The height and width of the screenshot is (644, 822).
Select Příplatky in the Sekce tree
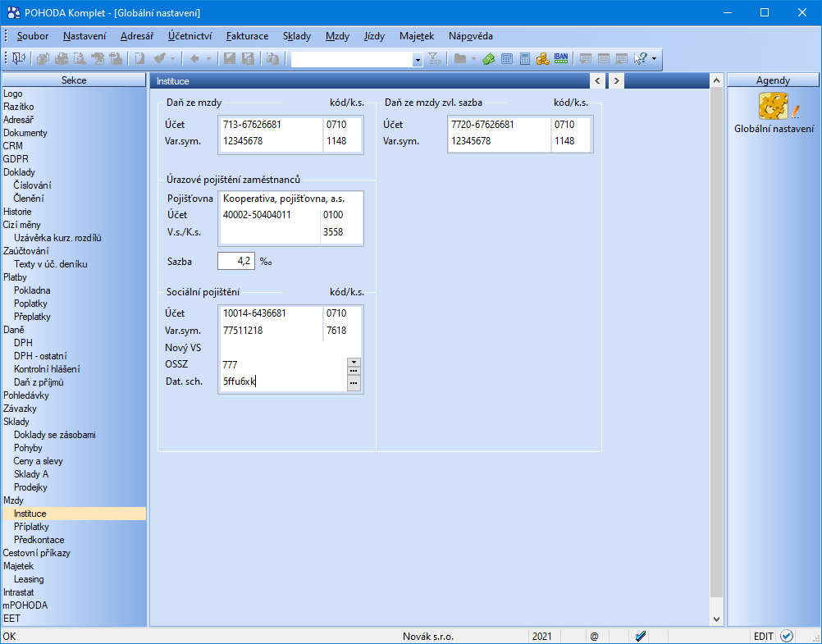tap(31, 527)
